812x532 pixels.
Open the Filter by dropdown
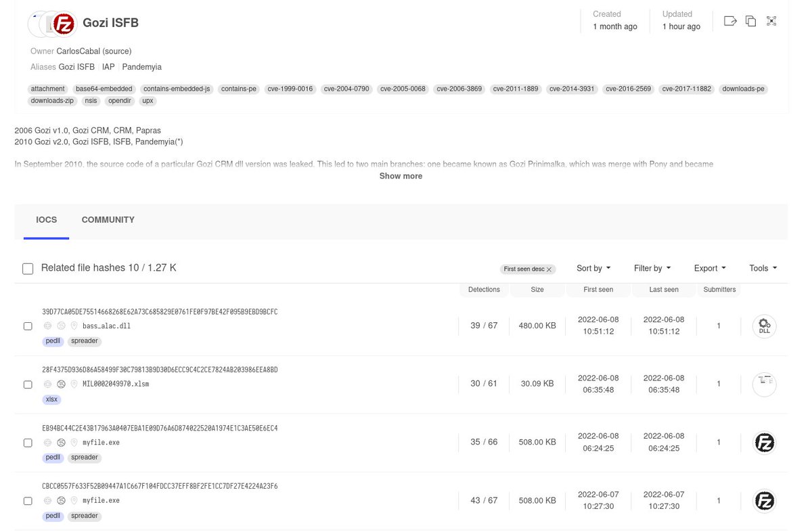point(652,268)
